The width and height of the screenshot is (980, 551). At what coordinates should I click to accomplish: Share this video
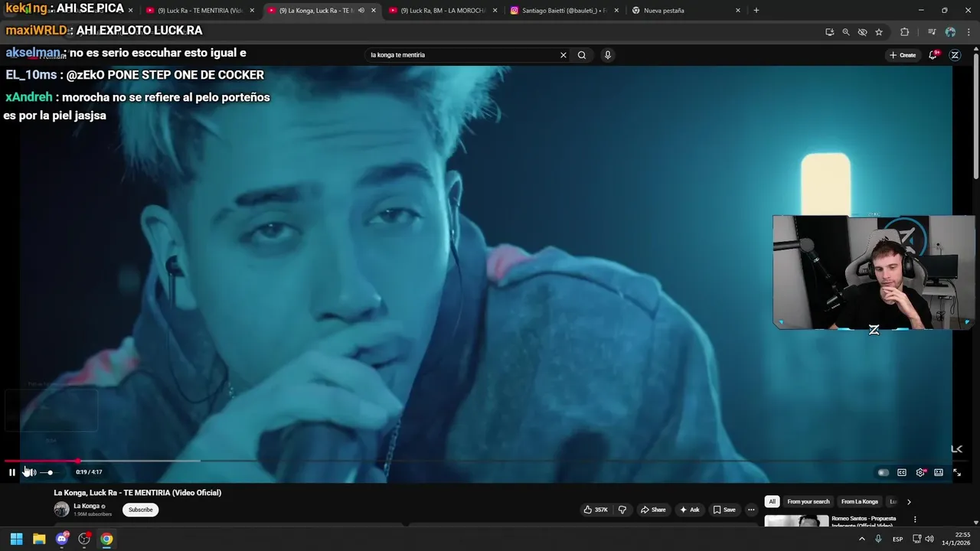point(653,510)
